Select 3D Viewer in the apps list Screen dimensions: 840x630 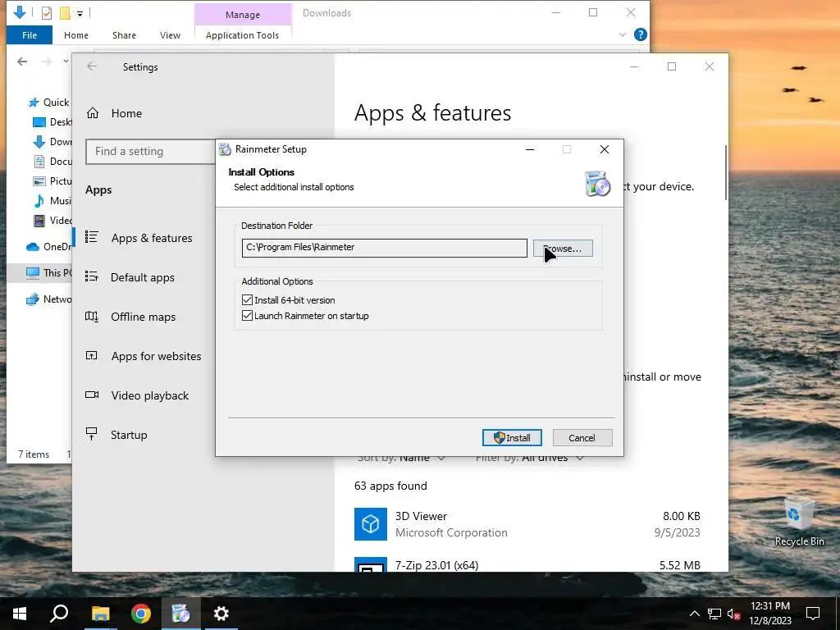pyautogui.click(x=527, y=524)
